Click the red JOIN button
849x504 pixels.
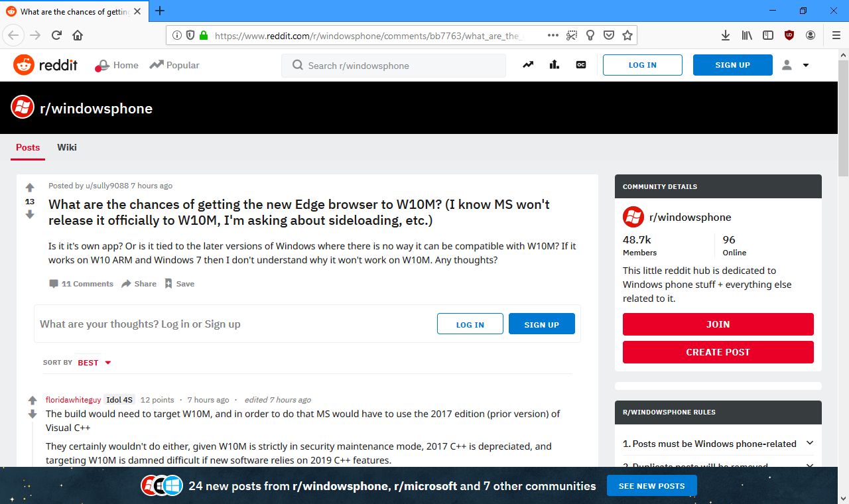click(718, 324)
